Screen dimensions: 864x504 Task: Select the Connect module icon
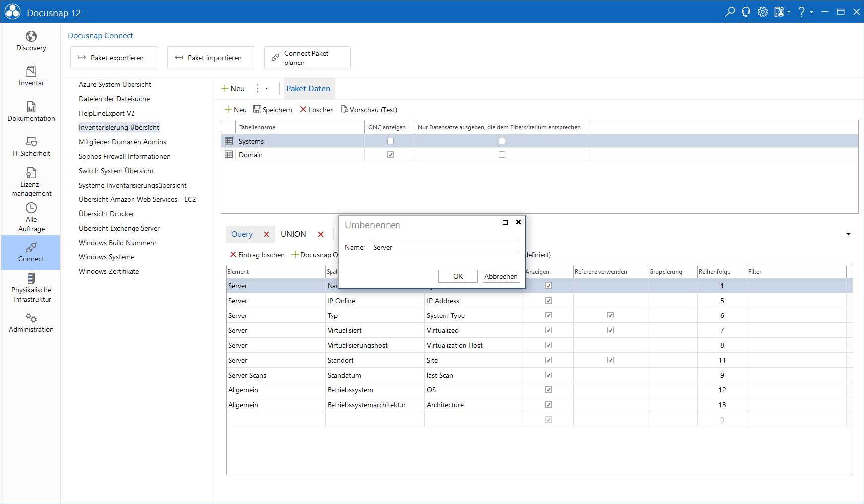pos(31,252)
